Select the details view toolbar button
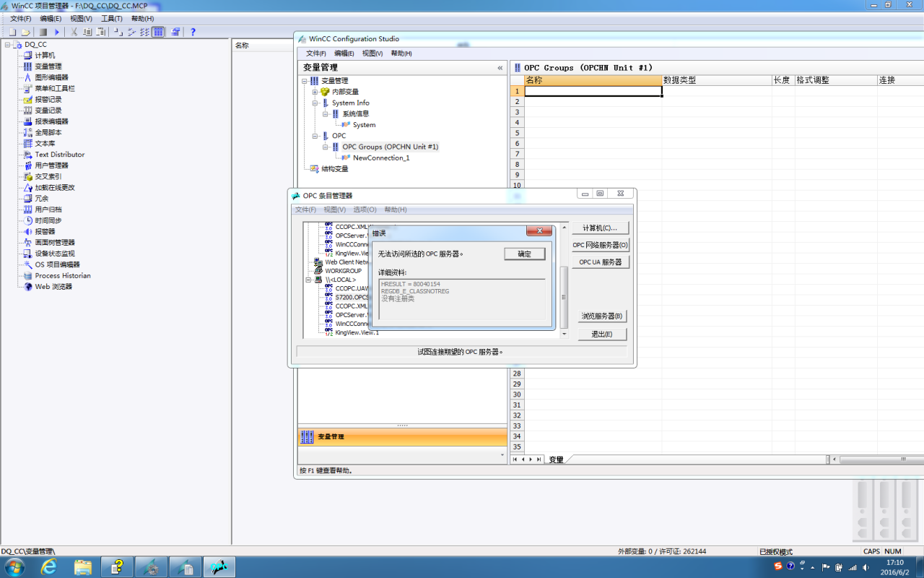924x578 pixels. click(x=158, y=32)
